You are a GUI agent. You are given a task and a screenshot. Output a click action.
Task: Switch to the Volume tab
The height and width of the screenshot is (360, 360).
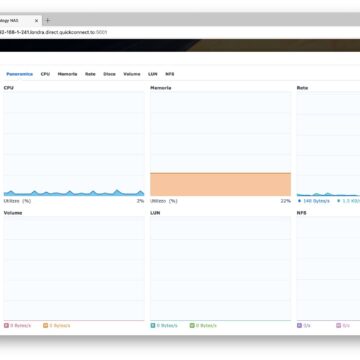pos(132,74)
